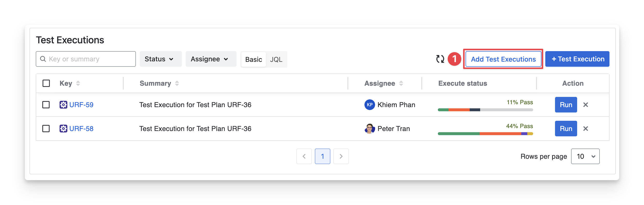Switch to JQL search mode

[x=276, y=60]
